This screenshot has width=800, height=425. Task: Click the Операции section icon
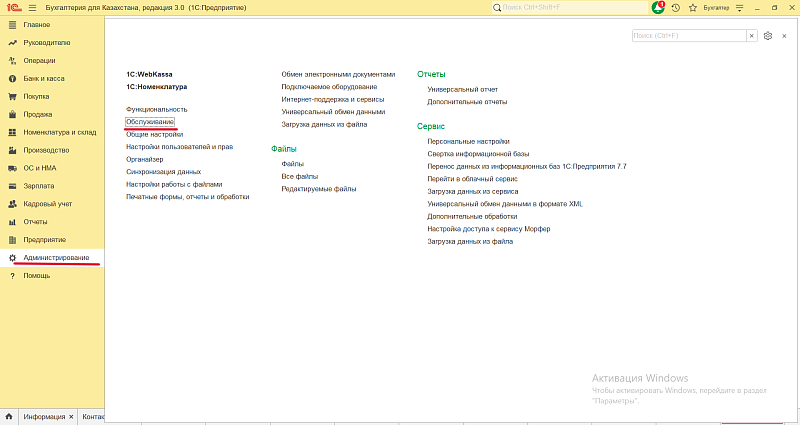pyautogui.click(x=12, y=61)
